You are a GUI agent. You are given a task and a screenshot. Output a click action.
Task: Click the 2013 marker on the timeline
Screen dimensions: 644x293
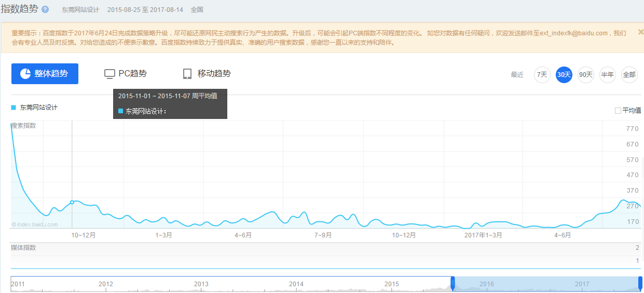[x=201, y=284]
